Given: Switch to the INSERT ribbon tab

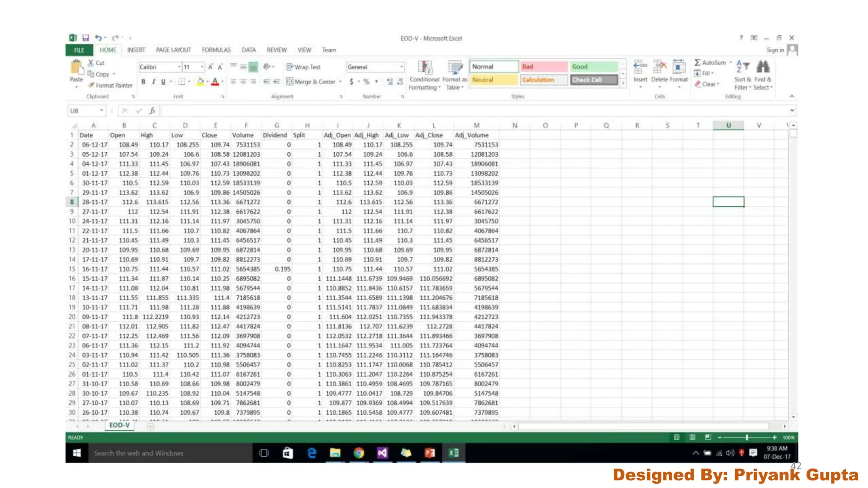Looking at the screenshot, I should point(136,50).
